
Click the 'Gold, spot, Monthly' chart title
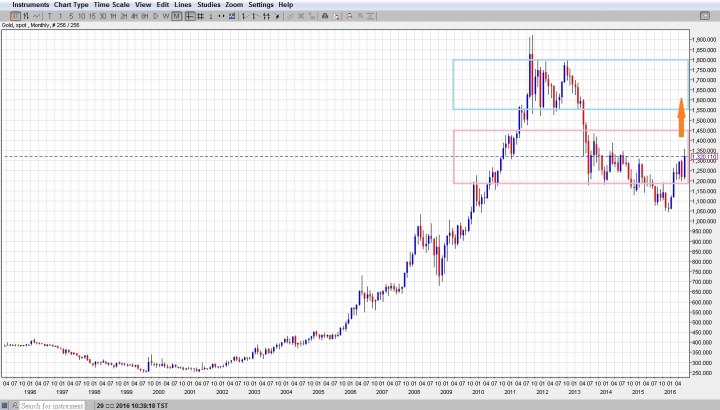coord(40,25)
